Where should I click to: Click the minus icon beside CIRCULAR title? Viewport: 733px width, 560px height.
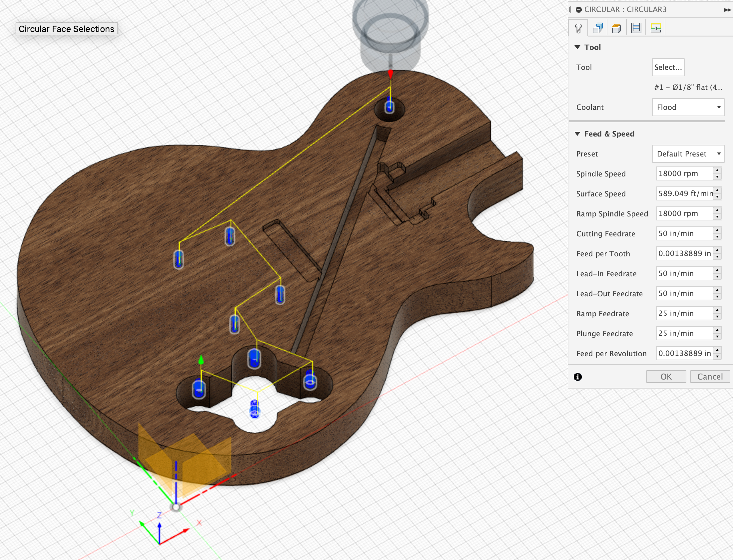(579, 10)
